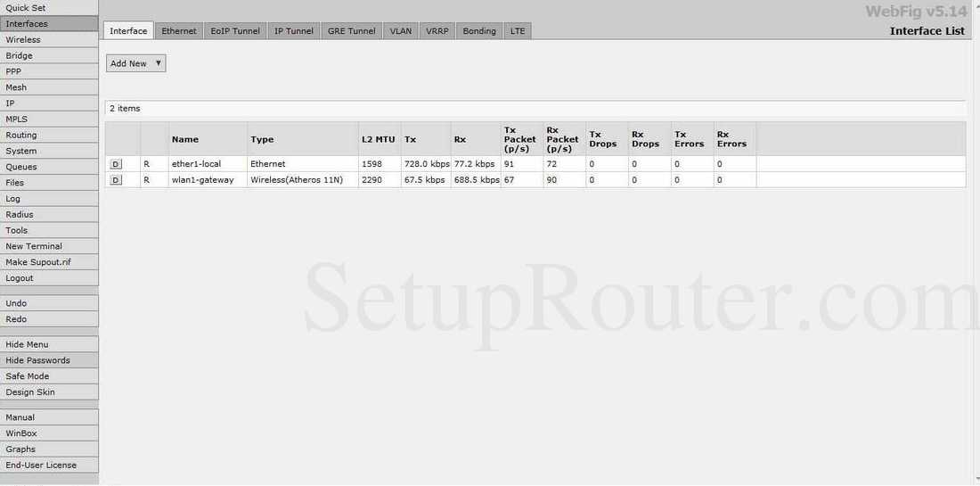Click the Wireless(Atheros 11N) type cell
980x486 pixels.
[297, 180]
